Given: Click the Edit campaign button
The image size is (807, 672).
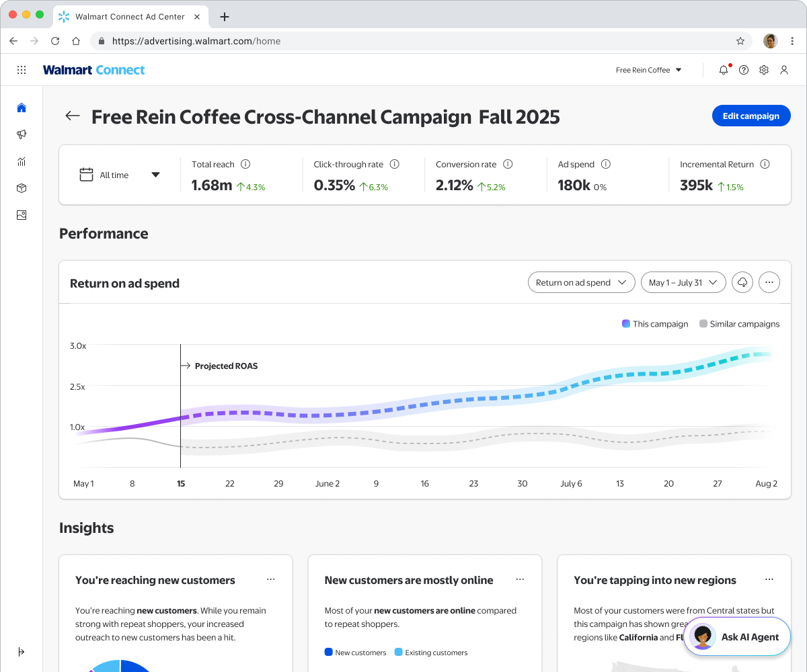Looking at the screenshot, I should [x=751, y=116].
